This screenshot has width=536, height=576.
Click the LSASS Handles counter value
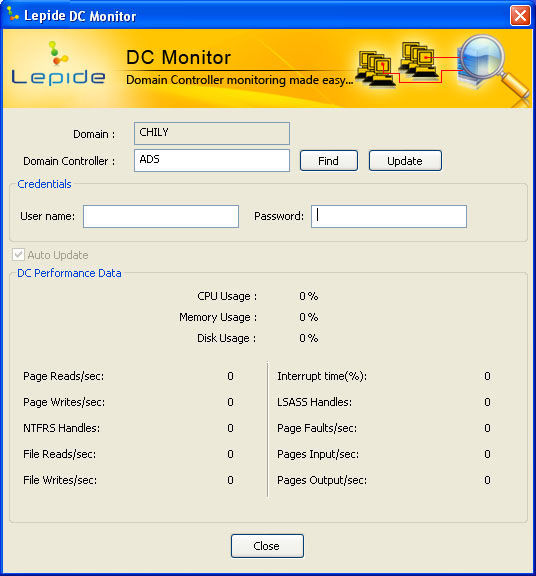487,402
